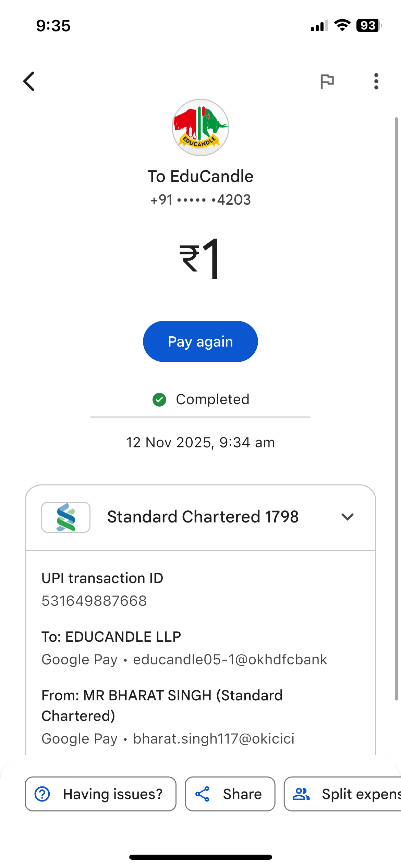Expand the Standard Chartered 1798 chevron
The height and width of the screenshot is (868, 401).
[348, 517]
